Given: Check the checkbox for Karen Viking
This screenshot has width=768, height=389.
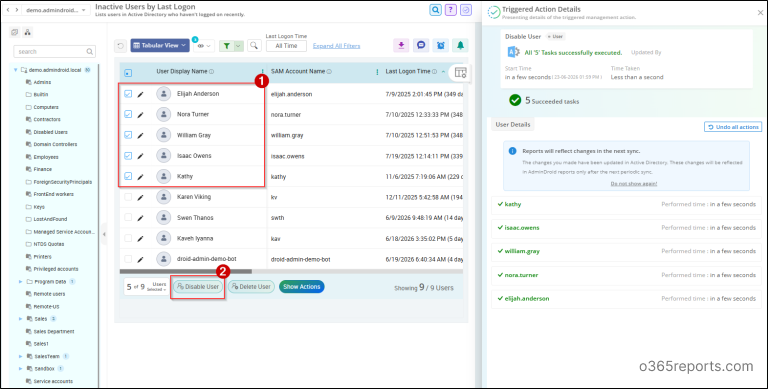Looking at the screenshot, I should [x=128, y=197].
